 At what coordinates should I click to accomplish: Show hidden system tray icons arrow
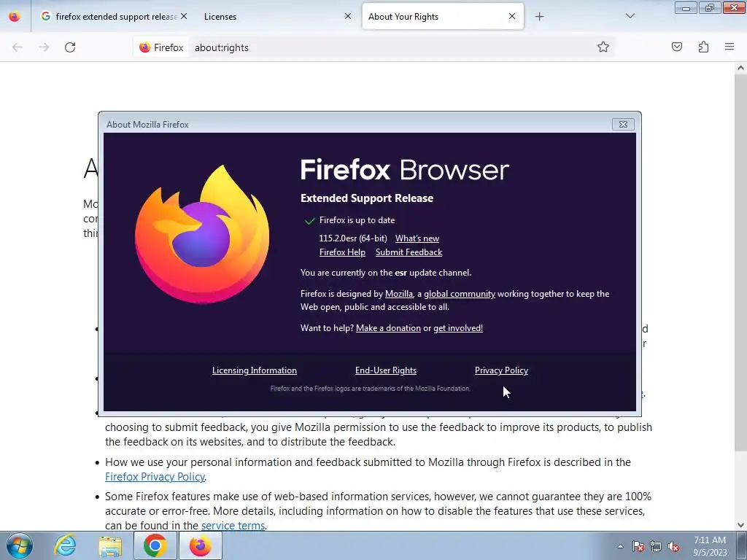pos(620,546)
